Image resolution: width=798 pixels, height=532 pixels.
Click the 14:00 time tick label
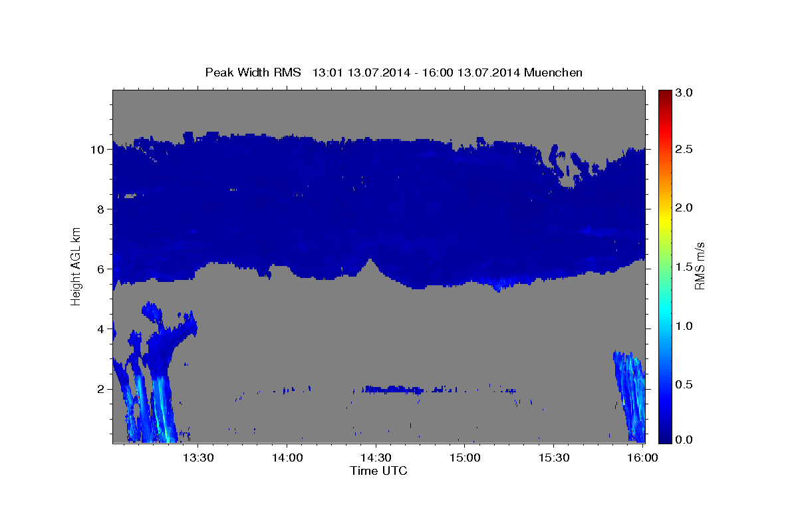click(287, 458)
